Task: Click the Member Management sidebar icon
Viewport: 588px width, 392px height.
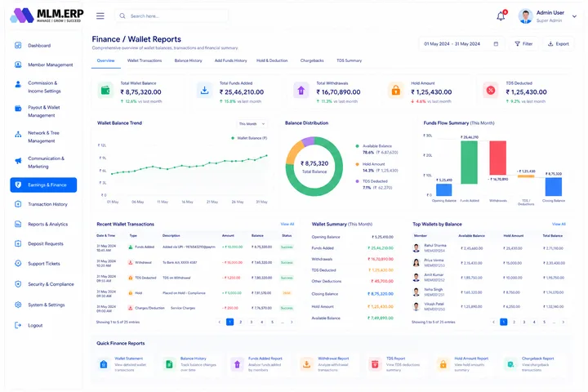Action: pos(18,65)
